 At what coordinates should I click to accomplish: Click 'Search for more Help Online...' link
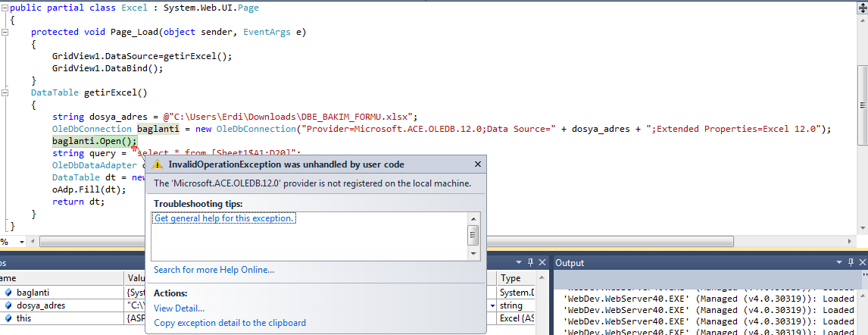214,270
